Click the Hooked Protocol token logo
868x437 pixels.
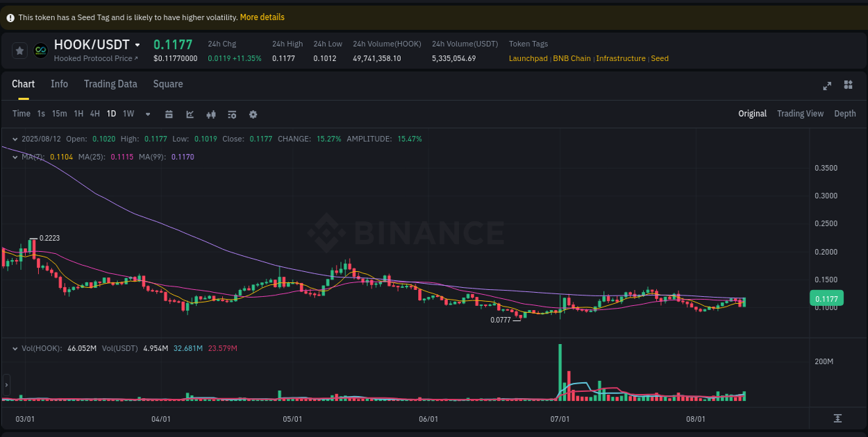tap(42, 49)
